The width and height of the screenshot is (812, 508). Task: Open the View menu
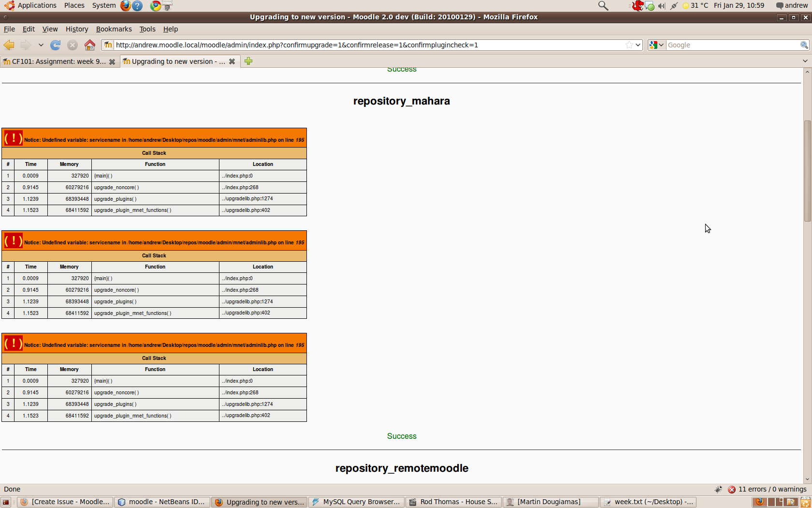(x=50, y=29)
